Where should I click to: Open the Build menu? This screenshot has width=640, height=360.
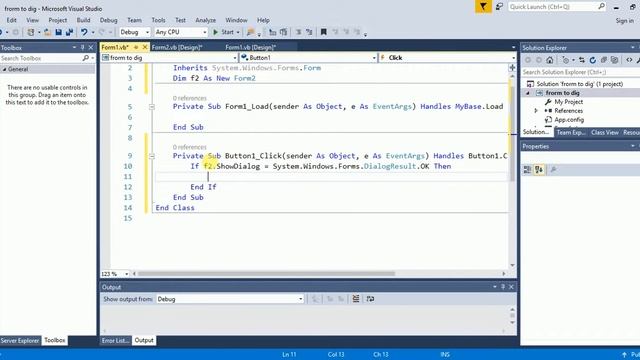pos(83,20)
